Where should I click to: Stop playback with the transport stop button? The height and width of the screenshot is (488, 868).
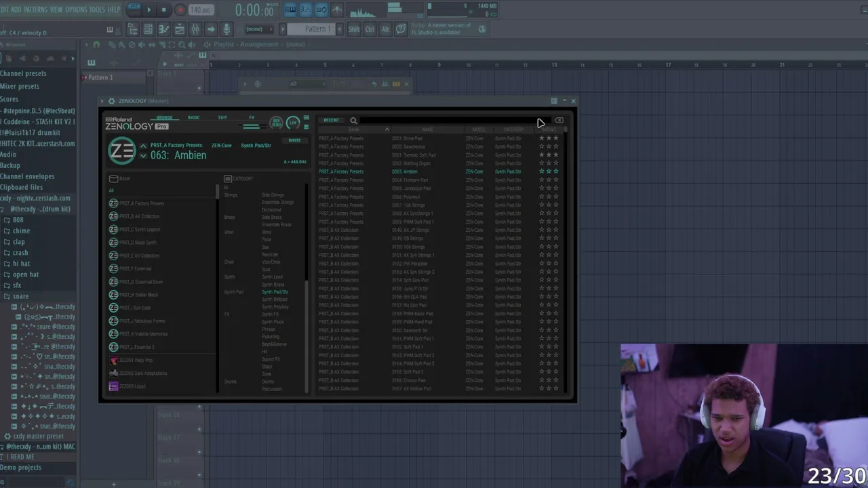164,9
